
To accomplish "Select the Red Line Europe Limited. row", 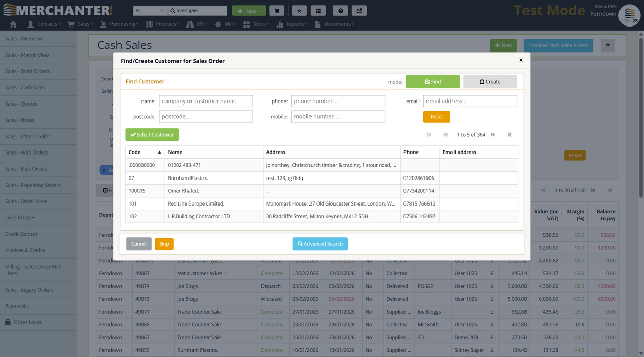I will [322, 203].
